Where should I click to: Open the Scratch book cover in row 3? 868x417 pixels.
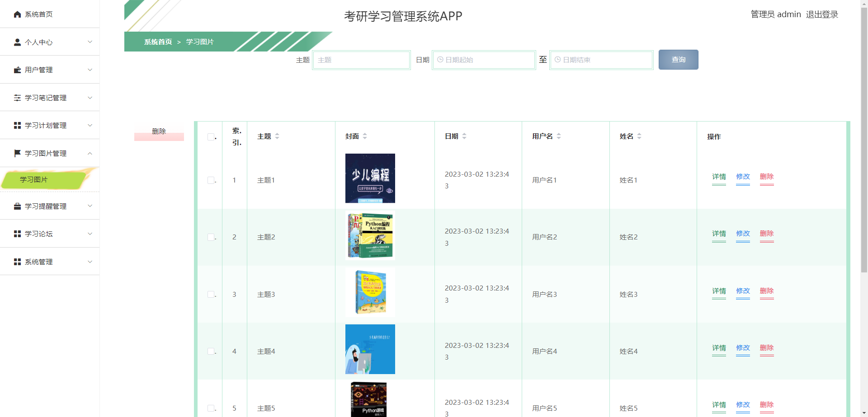pos(370,292)
